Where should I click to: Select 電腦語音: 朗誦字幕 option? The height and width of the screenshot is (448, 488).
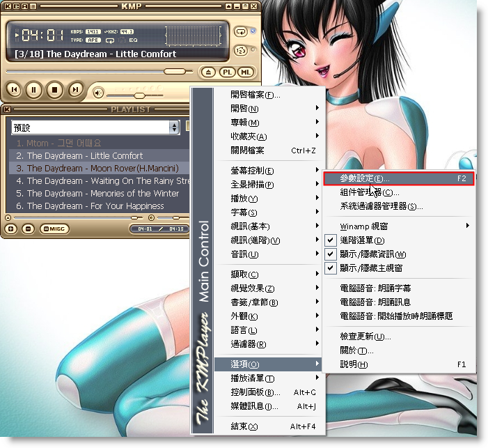399,288
